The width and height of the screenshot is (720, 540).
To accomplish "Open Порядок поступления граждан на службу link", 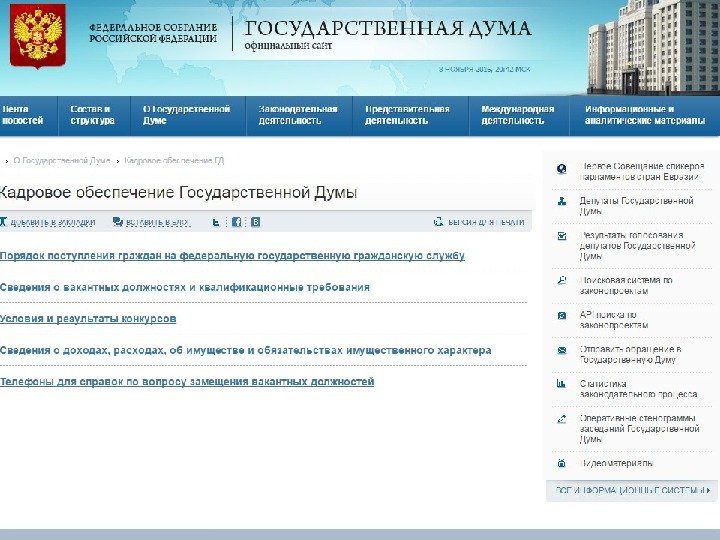I will pyautogui.click(x=232, y=256).
